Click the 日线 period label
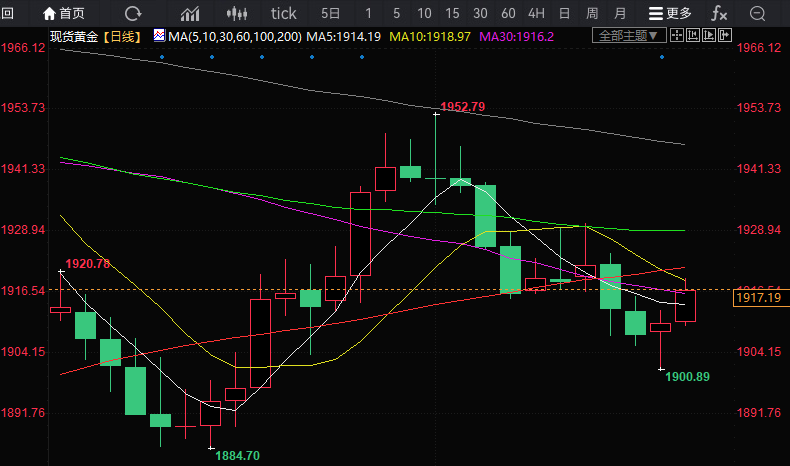The image size is (790, 466). click(122, 36)
